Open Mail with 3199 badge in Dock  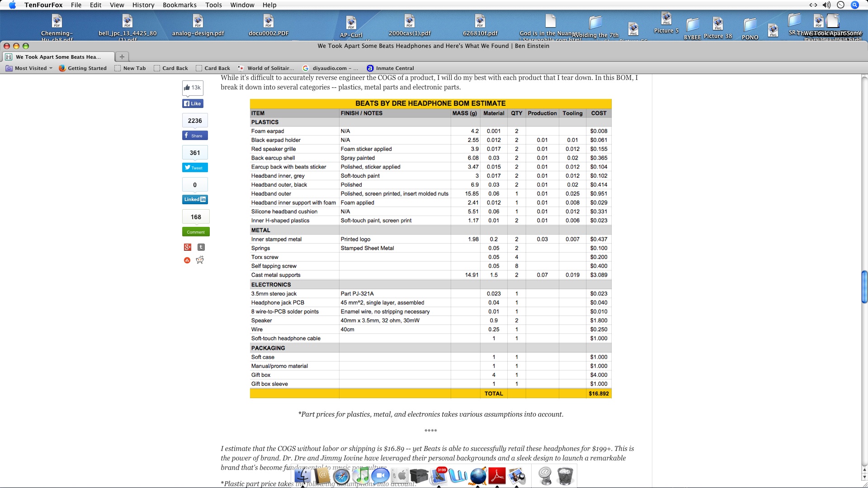439,476
